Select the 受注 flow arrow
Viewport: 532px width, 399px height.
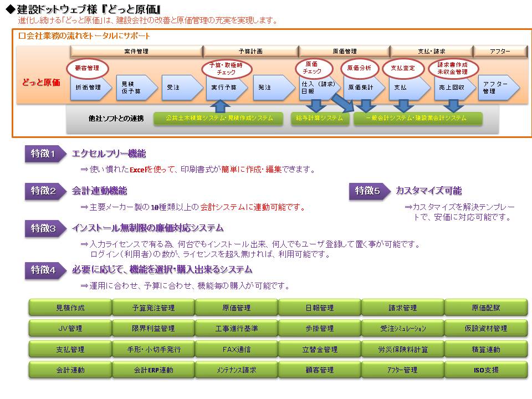click(182, 88)
